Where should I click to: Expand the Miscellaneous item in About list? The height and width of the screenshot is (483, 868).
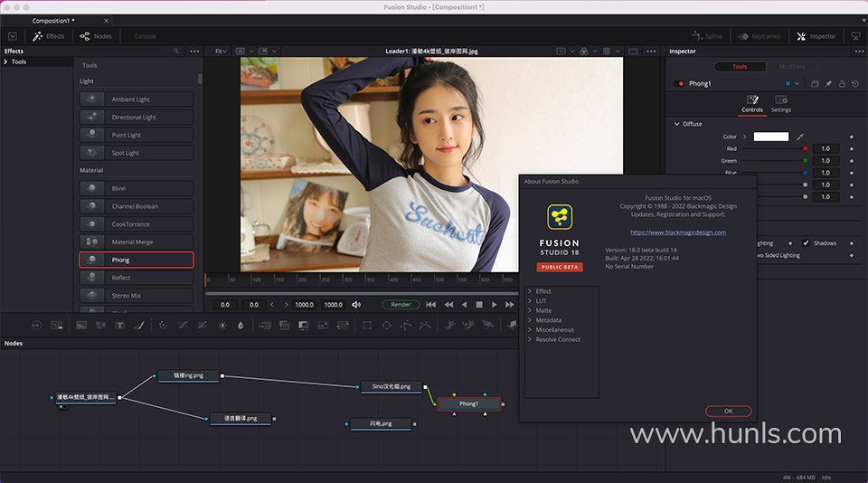coord(554,330)
